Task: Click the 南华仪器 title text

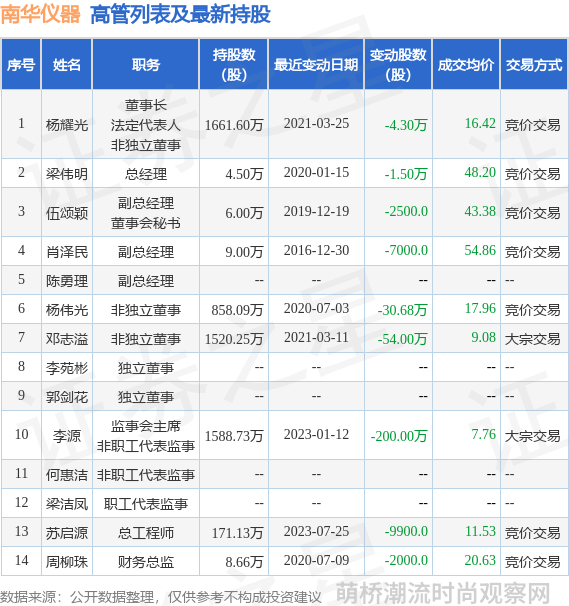Action: tap(41, 14)
